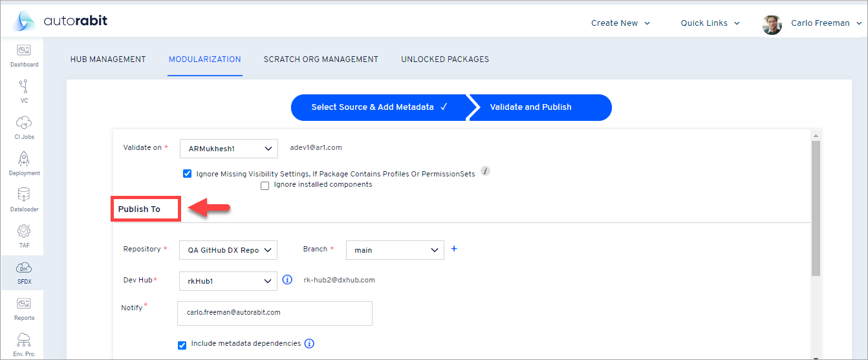The width and height of the screenshot is (868, 360).
Task: Uncheck Include metadata dependencies
Action: click(x=182, y=344)
